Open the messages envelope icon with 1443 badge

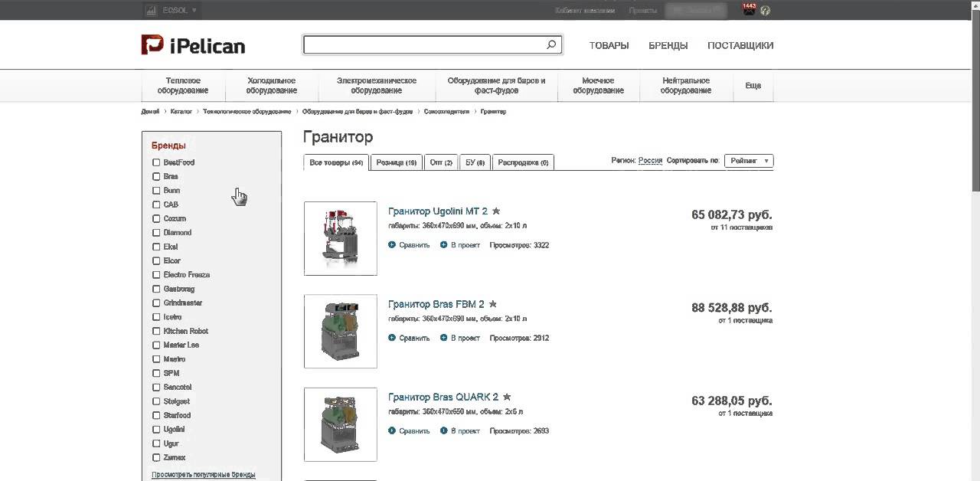click(748, 9)
